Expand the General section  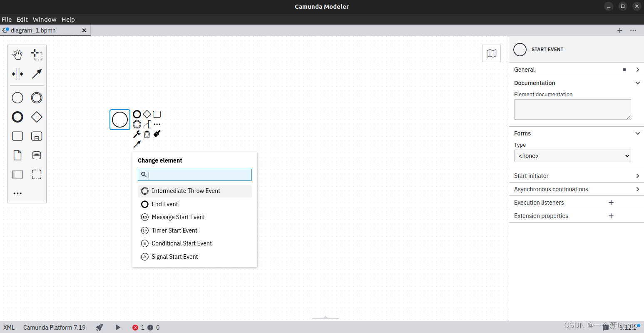point(576,70)
